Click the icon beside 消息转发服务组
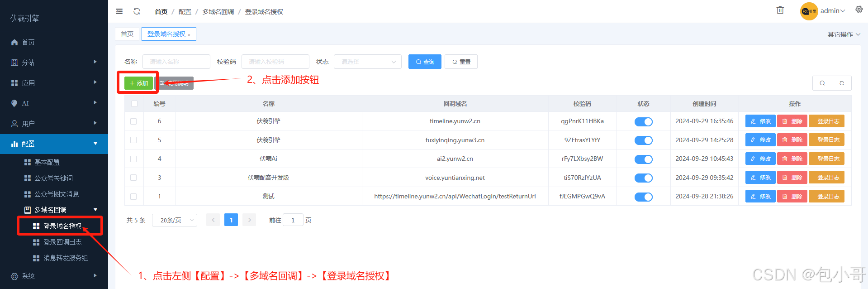This screenshot has height=289, width=868. [x=36, y=258]
